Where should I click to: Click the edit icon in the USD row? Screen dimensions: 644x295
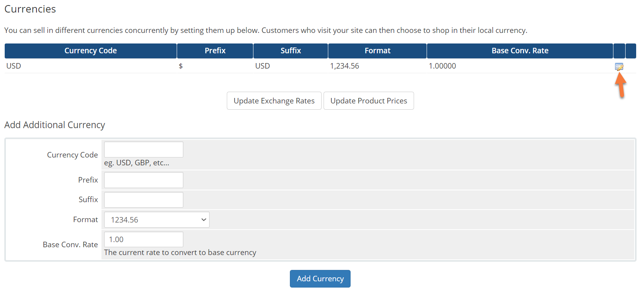click(x=619, y=67)
